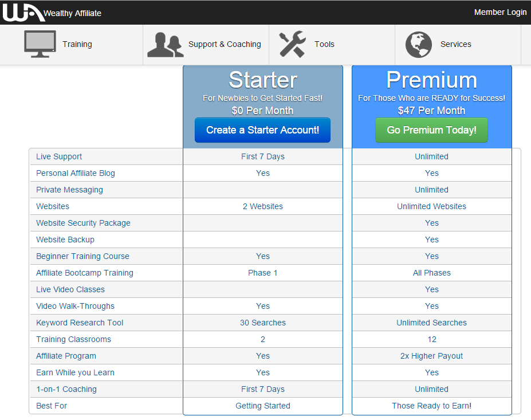Click the Personal Affiliate Blog row label
Screen dimensions: 531x420
click(76, 173)
